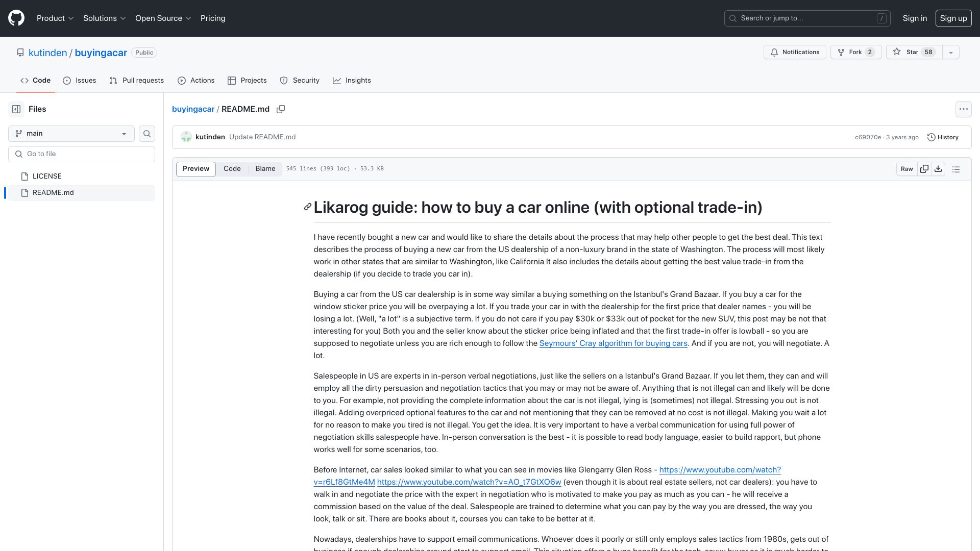Screen dimensions: 980x551
Task: Click the Sign in link
Action: point(915,18)
